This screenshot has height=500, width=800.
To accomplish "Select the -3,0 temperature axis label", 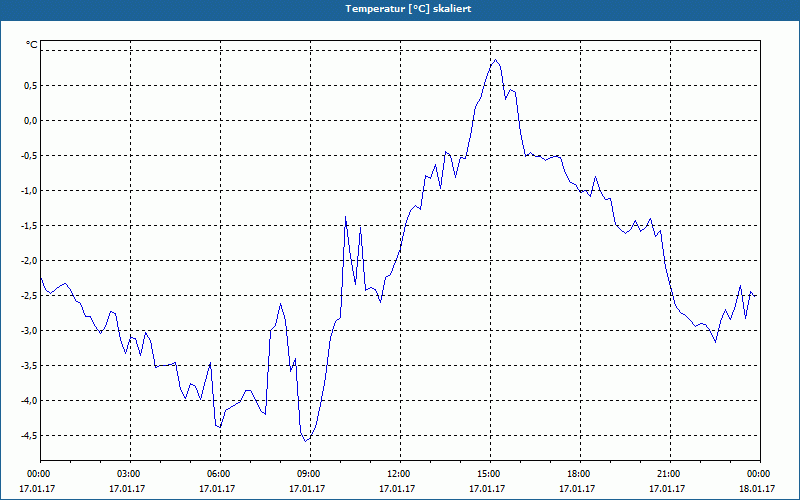I will pos(29,331).
